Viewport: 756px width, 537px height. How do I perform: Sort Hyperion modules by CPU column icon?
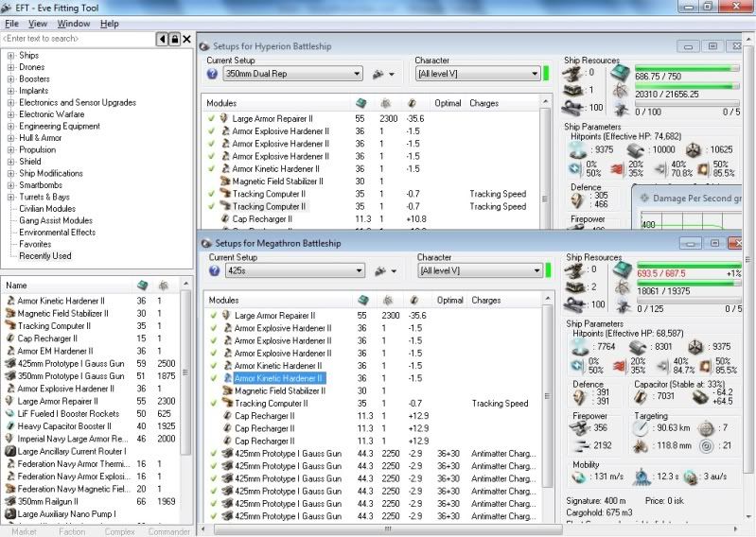pos(360,103)
